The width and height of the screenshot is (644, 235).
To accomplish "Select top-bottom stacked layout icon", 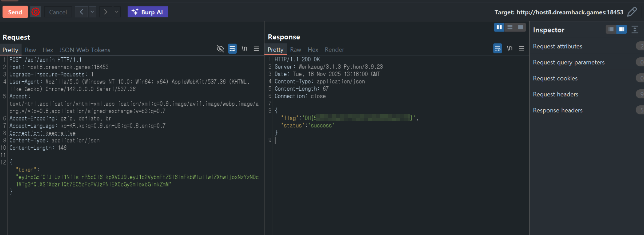I will [510, 27].
